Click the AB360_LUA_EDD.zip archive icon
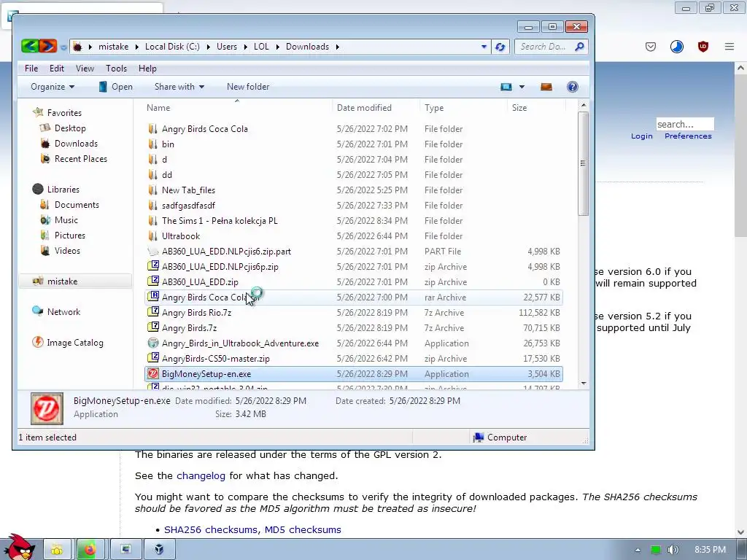The height and width of the screenshot is (560, 747). [153, 281]
